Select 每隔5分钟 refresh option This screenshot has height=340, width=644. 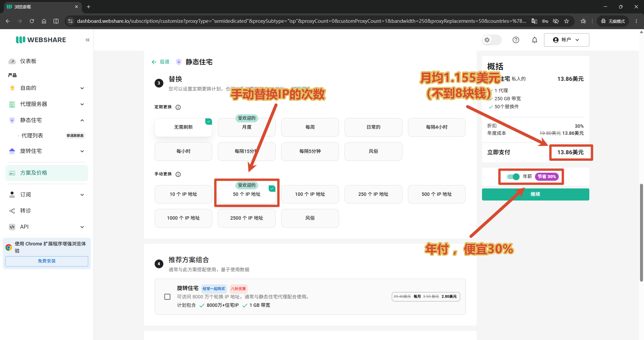tap(310, 152)
